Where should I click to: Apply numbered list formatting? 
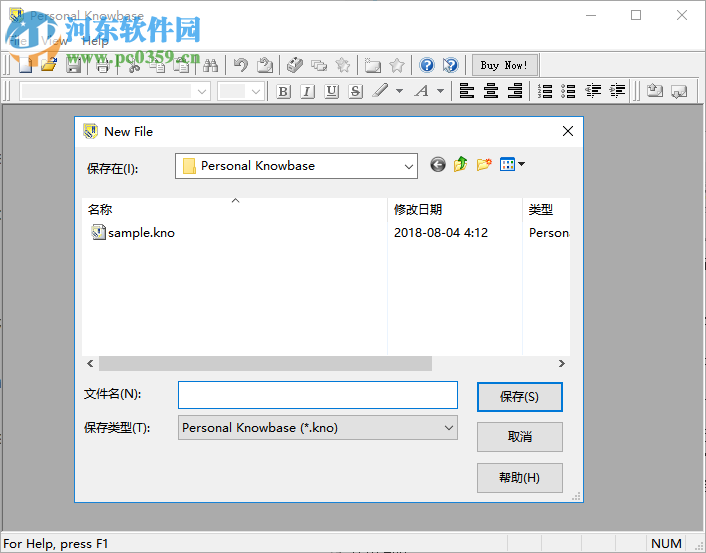pos(545,91)
